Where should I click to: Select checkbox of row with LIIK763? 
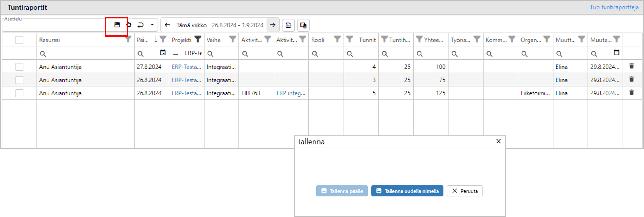(x=19, y=93)
